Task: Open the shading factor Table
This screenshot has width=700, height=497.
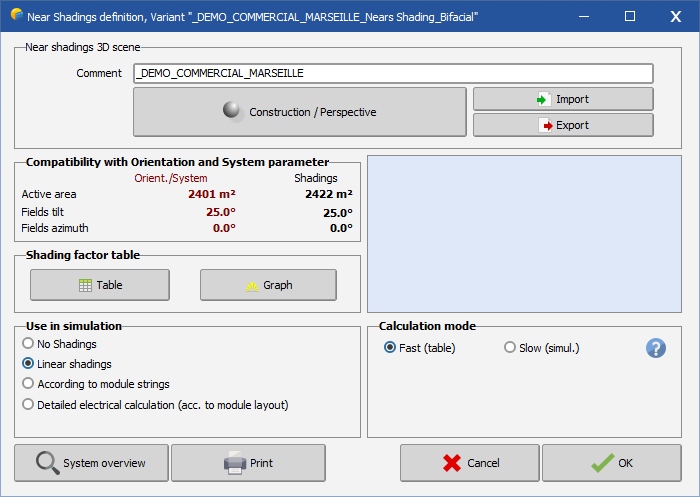Action: [x=100, y=285]
